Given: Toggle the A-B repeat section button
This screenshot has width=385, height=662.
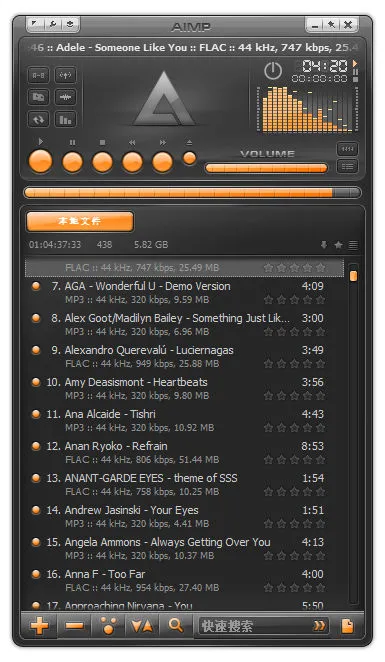Looking at the screenshot, I should [x=38, y=76].
